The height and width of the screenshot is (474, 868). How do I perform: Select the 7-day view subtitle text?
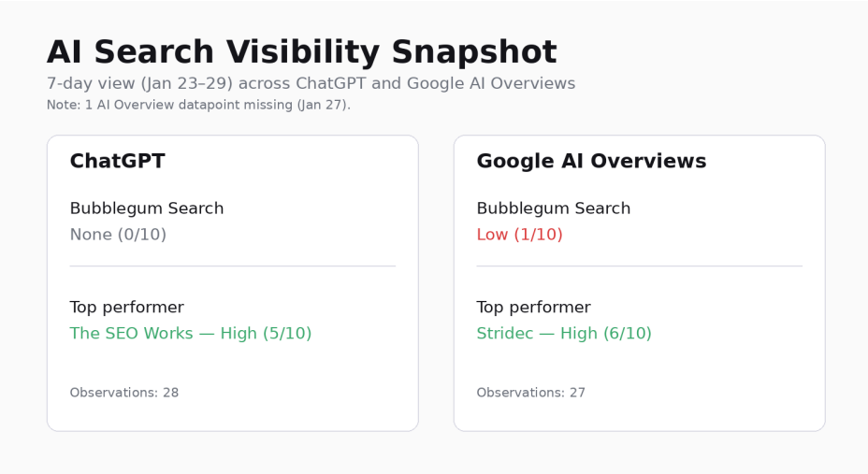point(311,83)
